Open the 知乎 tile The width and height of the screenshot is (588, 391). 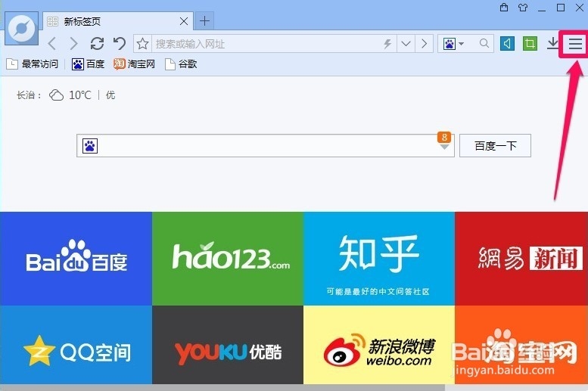[378, 259]
